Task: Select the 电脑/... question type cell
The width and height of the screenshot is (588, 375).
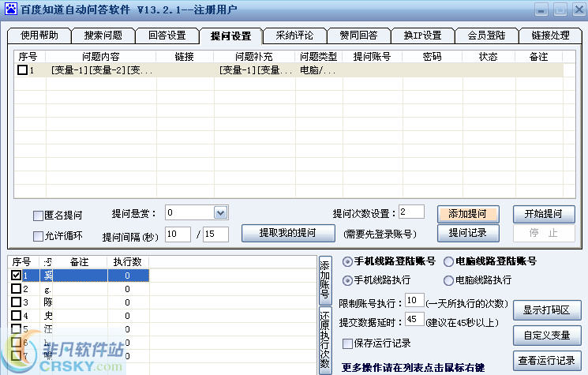Action: tap(318, 70)
